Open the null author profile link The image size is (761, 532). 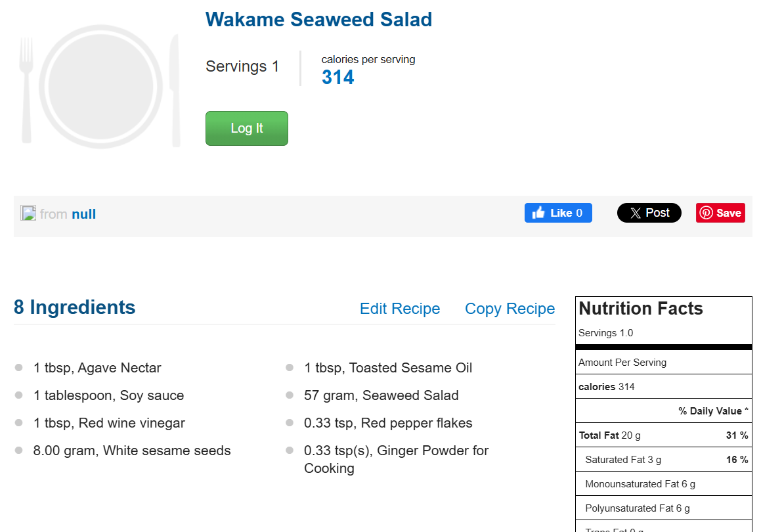pos(84,214)
